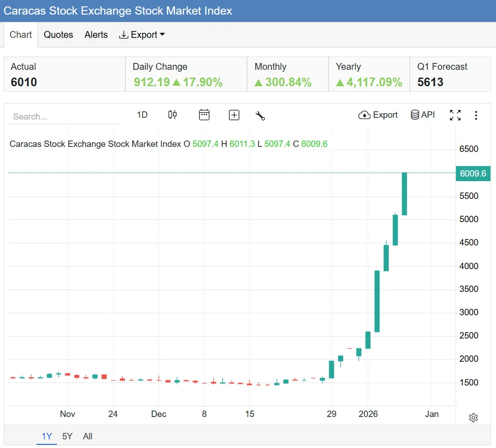Open the candlestick chart type icon

coord(172,115)
